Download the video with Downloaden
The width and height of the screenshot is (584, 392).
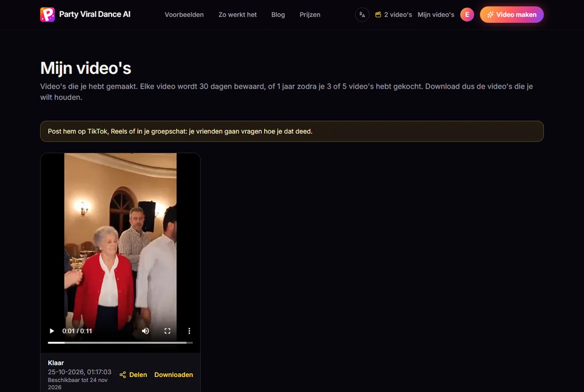pyautogui.click(x=174, y=375)
